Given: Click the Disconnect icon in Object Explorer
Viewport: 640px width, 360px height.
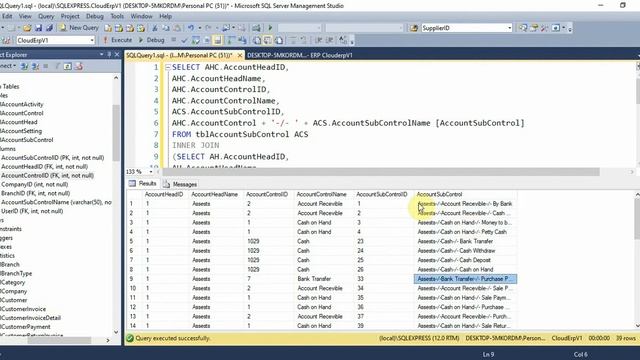Looking at the screenshot, I should tap(36, 66).
